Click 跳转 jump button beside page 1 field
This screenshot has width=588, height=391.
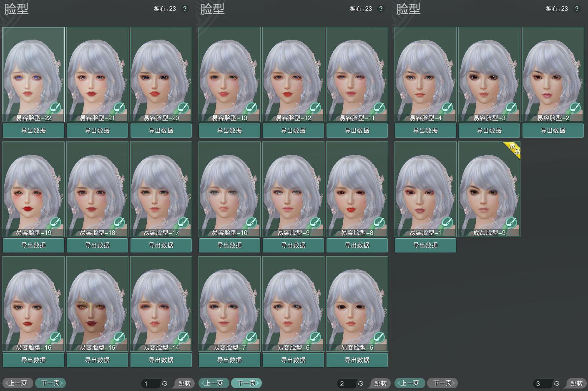(184, 383)
